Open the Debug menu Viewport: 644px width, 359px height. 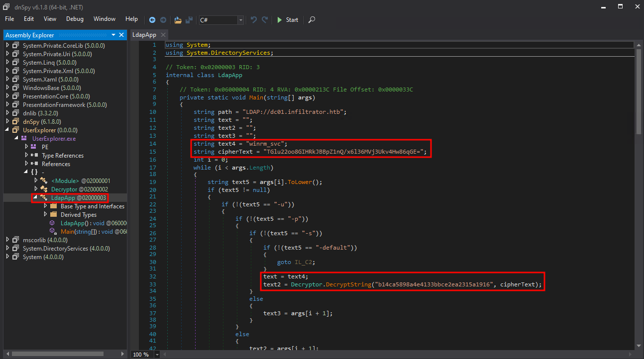pos(75,19)
